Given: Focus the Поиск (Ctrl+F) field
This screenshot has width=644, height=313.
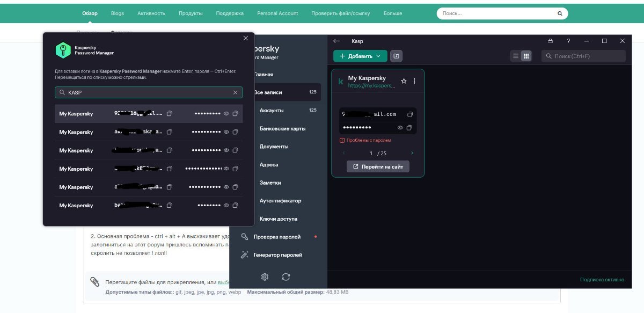Looking at the screenshot, I should coord(583,56).
